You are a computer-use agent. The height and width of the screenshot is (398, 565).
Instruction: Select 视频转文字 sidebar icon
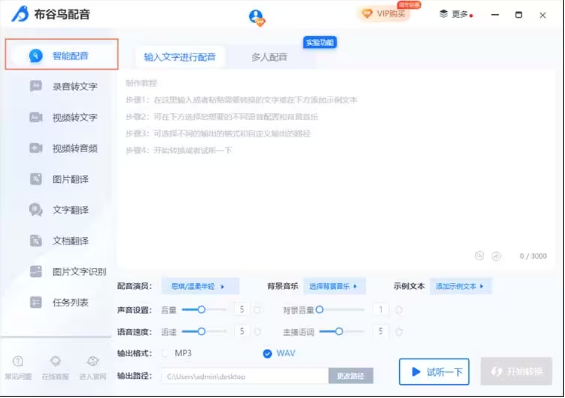[x=36, y=117]
